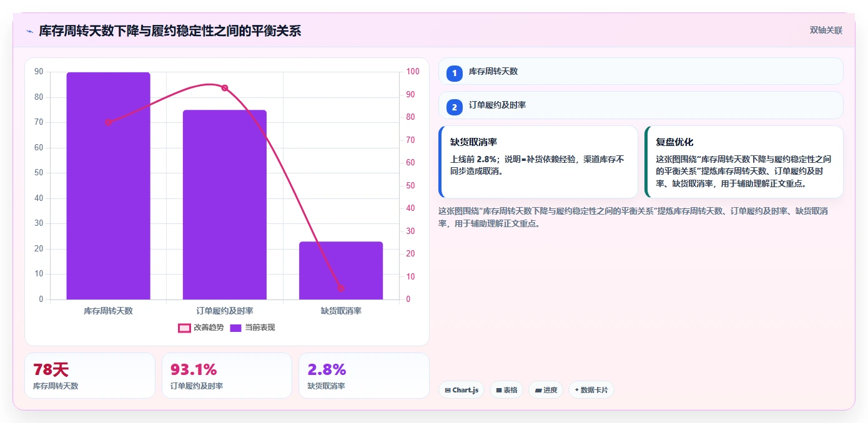The width and height of the screenshot is (868, 423).
Task: Click the sparkle icon in the 数据卡片 tag
Action: 576,390
